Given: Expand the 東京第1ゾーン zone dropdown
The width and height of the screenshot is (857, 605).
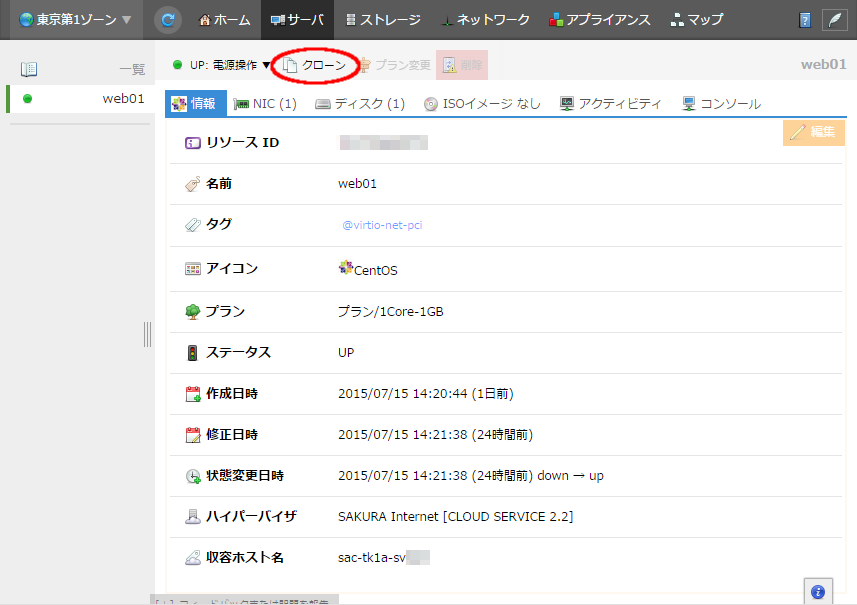Looking at the screenshot, I should [69, 20].
